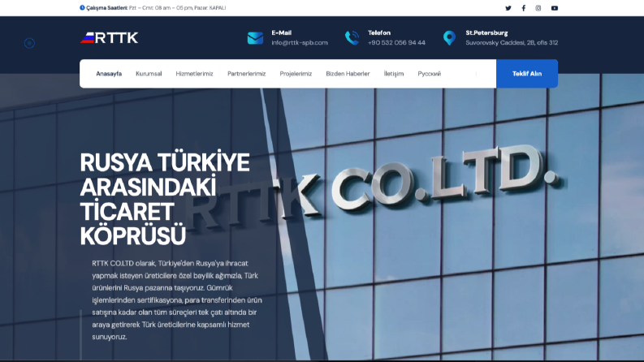This screenshot has height=362, width=644.
Task: Click the Suvorovsky Caddesi address text
Action: click(x=512, y=43)
